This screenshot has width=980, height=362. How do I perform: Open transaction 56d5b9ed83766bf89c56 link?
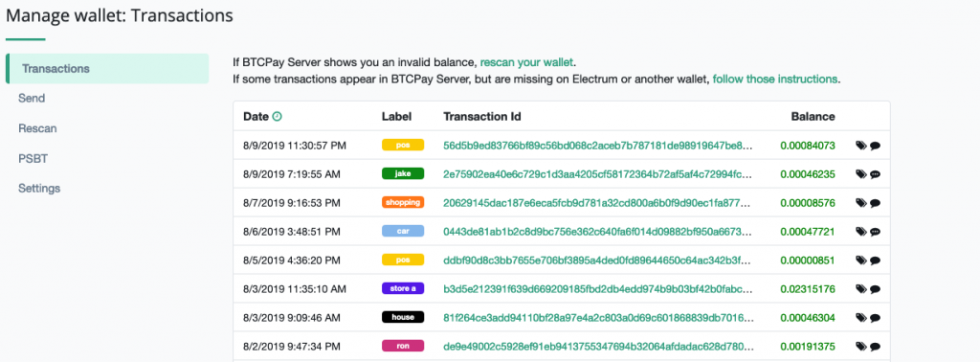click(597, 146)
